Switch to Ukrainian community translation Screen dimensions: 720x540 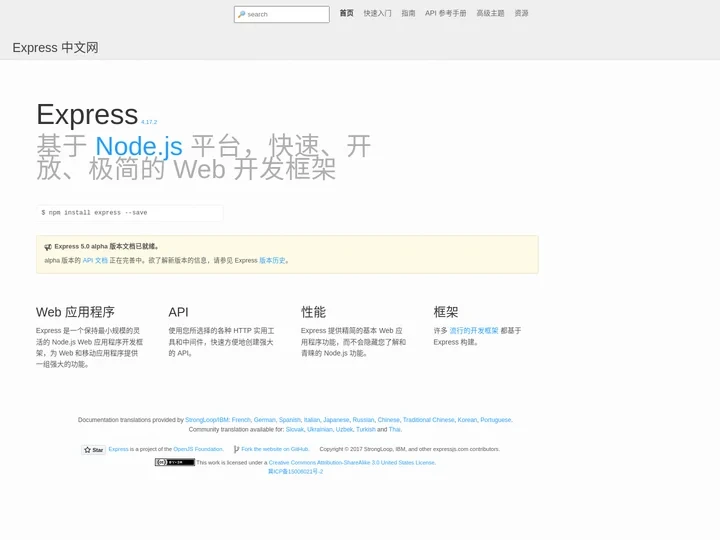[320, 429]
